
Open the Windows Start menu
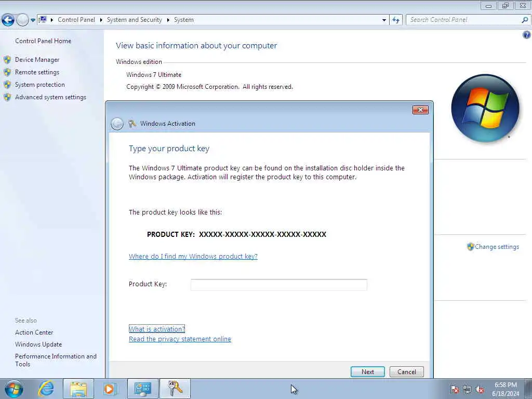point(14,389)
